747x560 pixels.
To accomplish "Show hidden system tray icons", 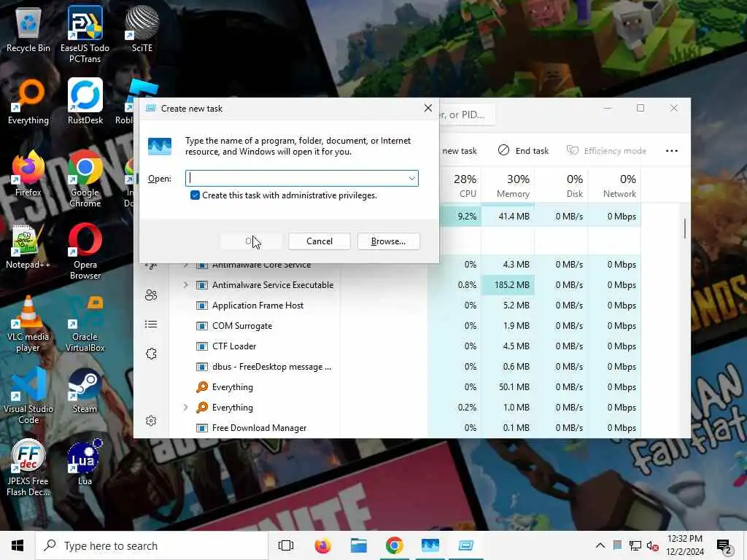I will [600, 545].
